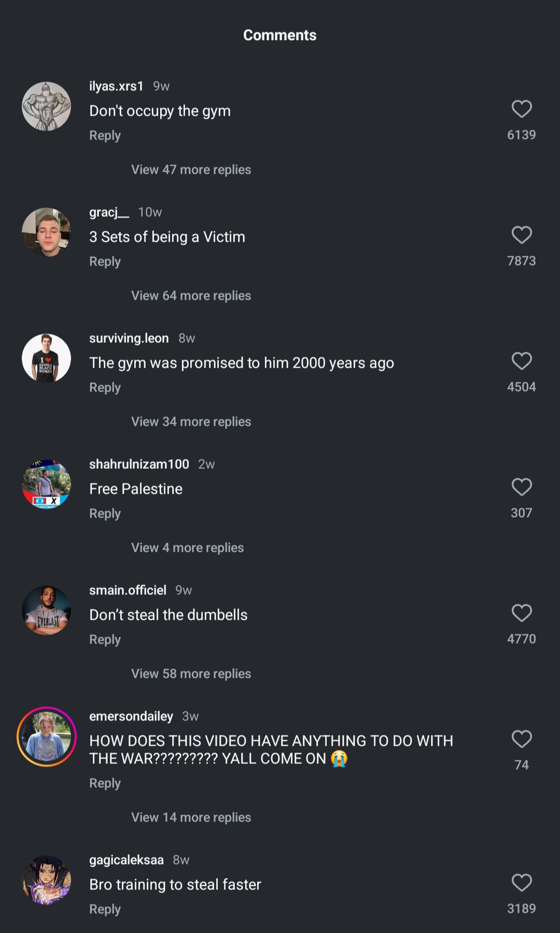Toggle like on emersondailey's comment

[x=522, y=739]
